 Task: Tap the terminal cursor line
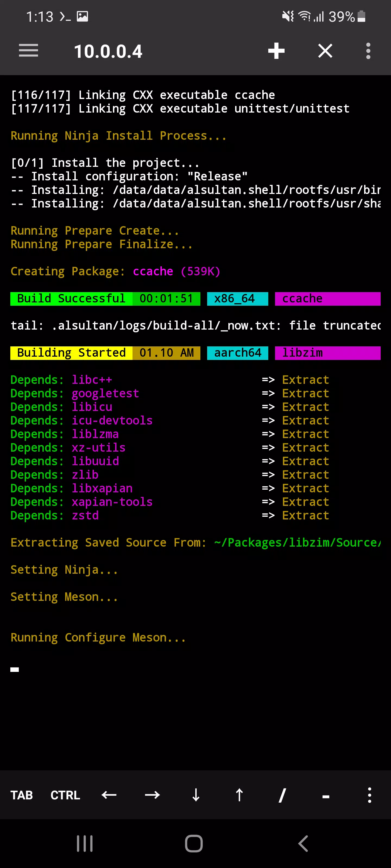pyautogui.click(x=14, y=669)
